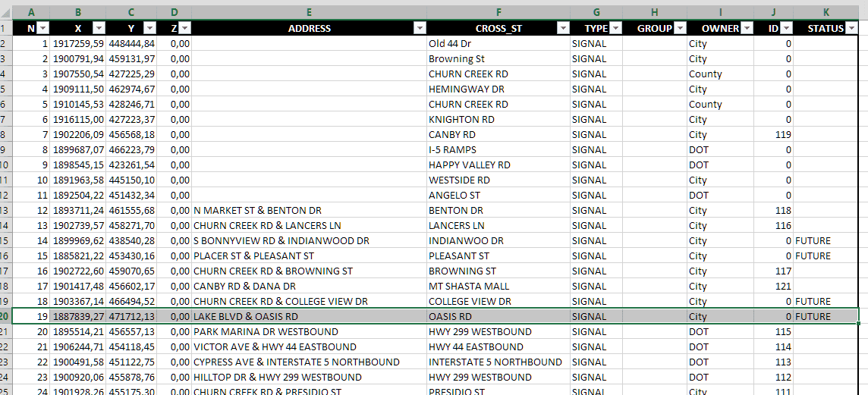Click the Y value '471712,13'

click(x=131, y=316)
